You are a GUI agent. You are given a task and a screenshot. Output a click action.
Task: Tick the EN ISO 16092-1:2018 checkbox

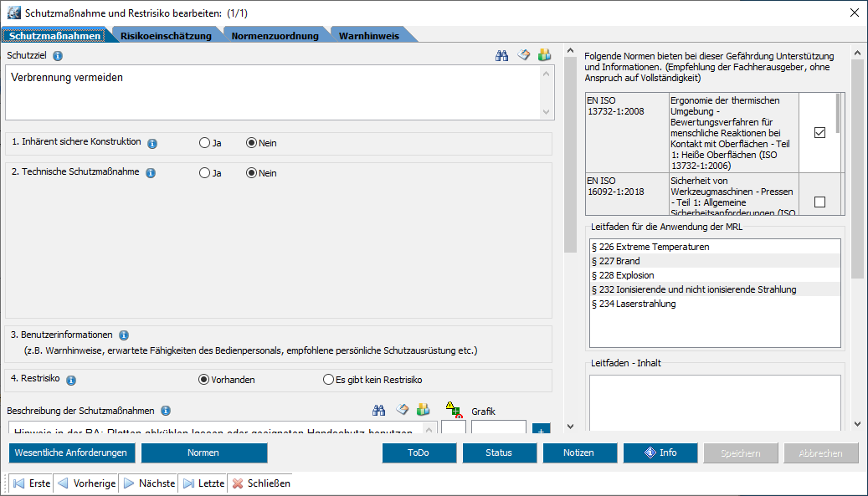[x=819, y=202]
